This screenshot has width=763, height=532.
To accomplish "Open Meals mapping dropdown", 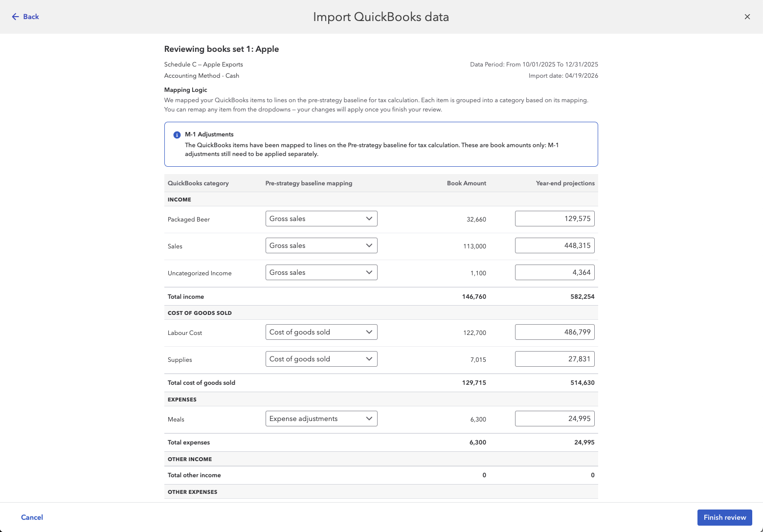I will point(321,419).
